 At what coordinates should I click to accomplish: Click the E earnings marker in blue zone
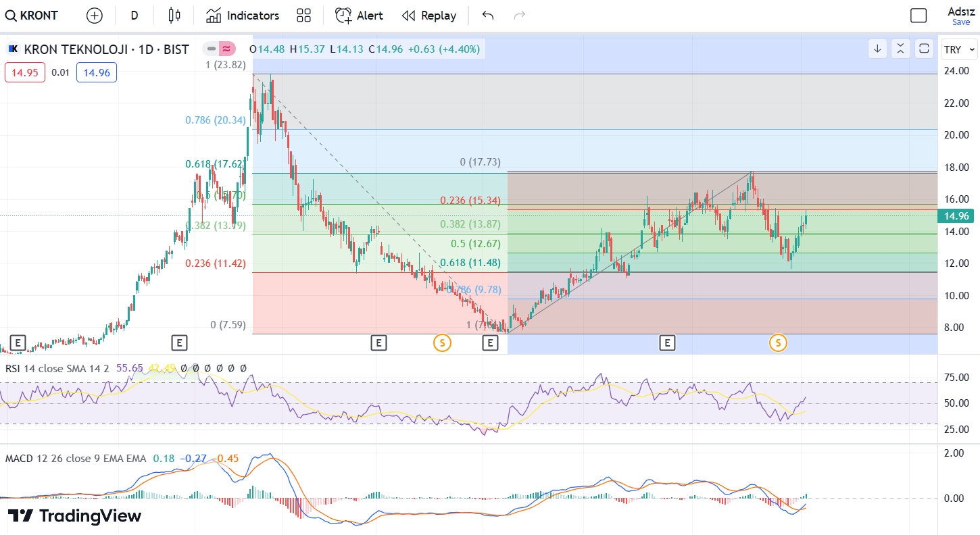(x=667, y=342)
